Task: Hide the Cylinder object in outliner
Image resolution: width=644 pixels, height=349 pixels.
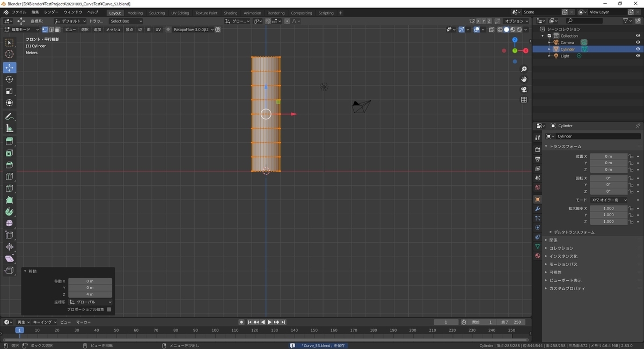Action: coord(638,49)
